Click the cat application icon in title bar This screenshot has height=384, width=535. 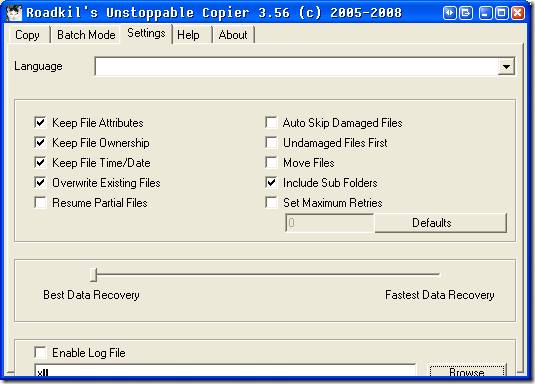pyautogui.click(x=14, y=13)
